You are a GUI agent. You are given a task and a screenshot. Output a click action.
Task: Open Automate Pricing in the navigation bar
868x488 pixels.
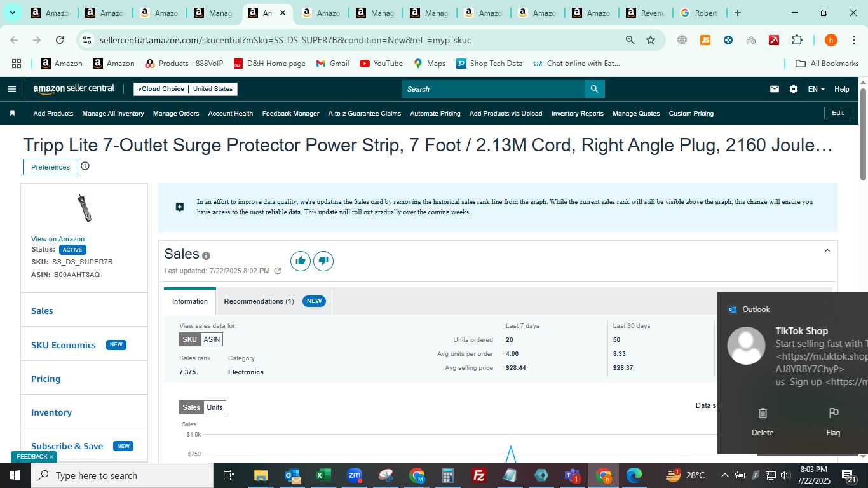point(435,113)
